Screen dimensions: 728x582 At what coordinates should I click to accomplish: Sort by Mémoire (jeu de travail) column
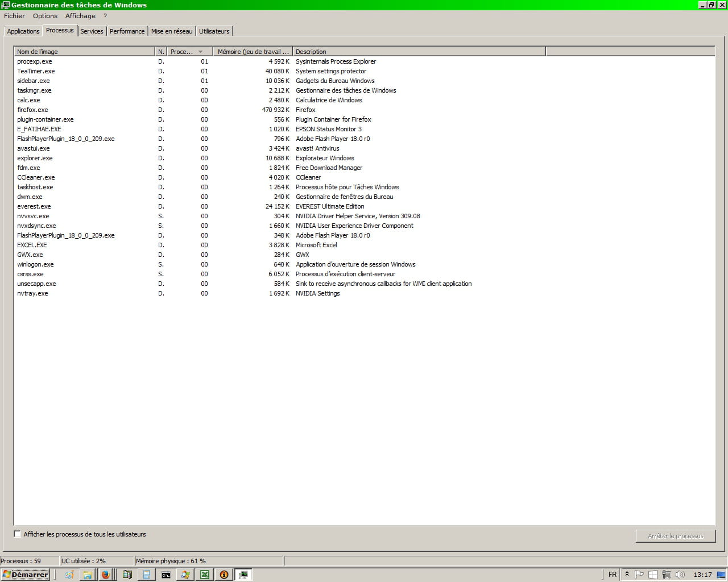[253, 51]
